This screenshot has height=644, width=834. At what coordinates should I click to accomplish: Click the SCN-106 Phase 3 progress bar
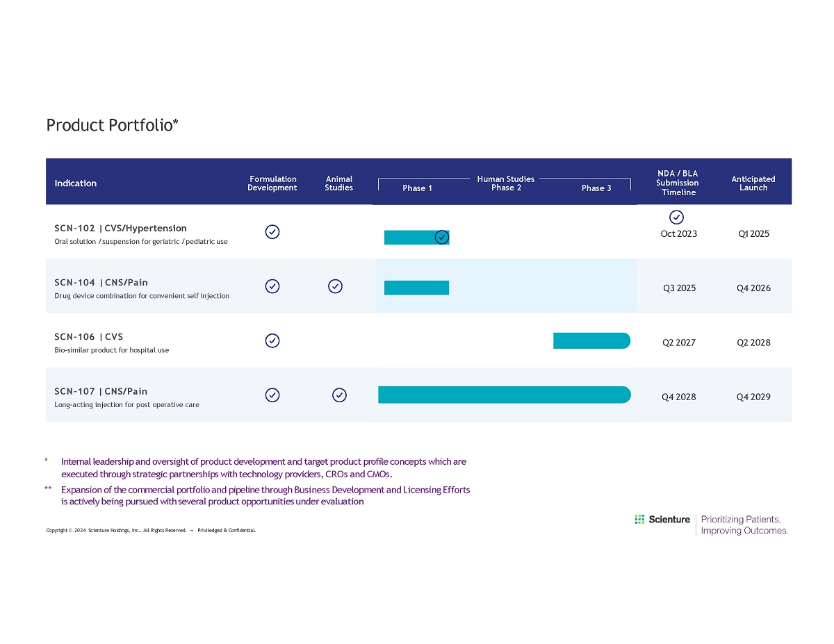[591, 340]
